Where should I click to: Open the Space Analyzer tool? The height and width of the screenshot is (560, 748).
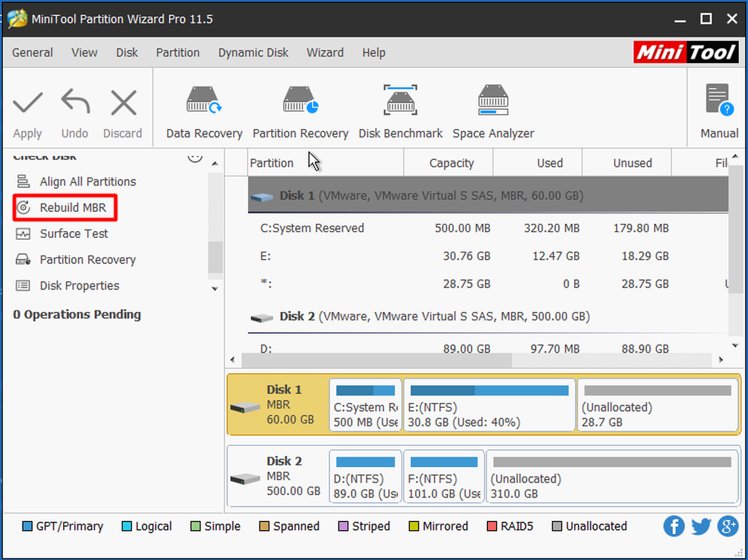(493, 112)
